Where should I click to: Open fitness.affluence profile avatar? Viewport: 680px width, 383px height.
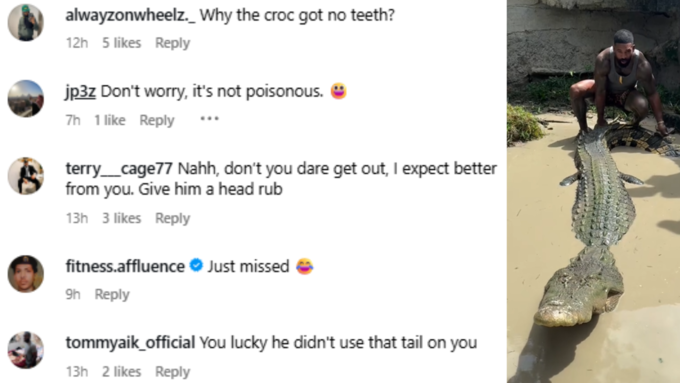click(x=26, y=274)
